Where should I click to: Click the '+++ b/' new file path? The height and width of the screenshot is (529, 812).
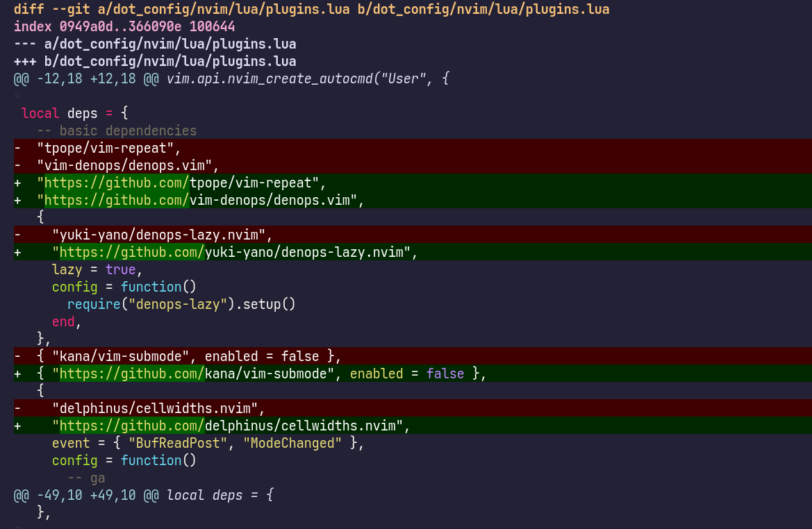click(154, 61)
